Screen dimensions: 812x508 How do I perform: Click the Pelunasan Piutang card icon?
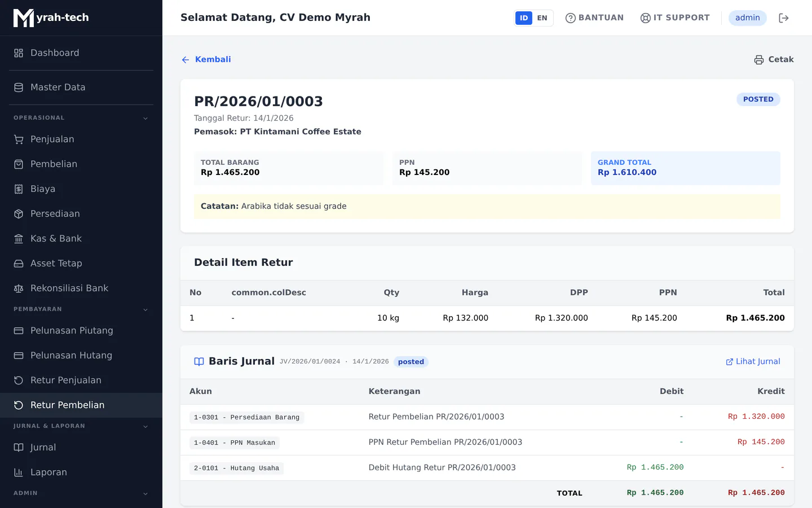pyautogui.click(x=19, y=331)
